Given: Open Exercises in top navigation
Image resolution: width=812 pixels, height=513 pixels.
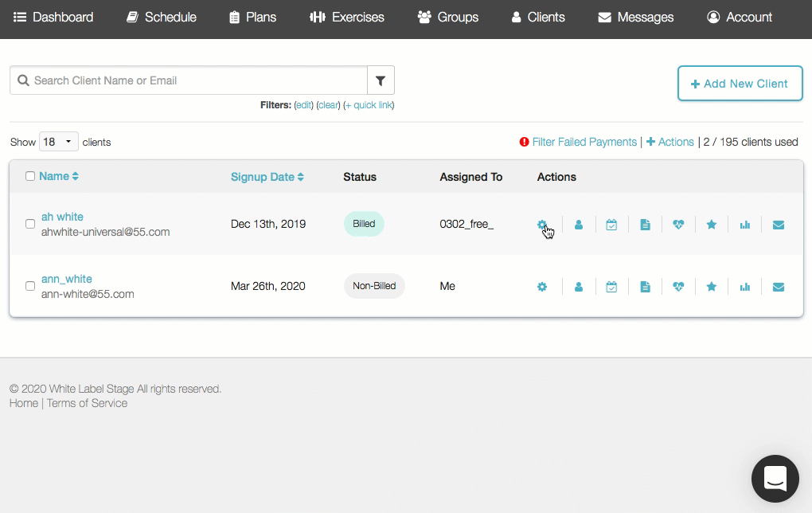Looking at the screenshot, I should (x=347, y=17).
